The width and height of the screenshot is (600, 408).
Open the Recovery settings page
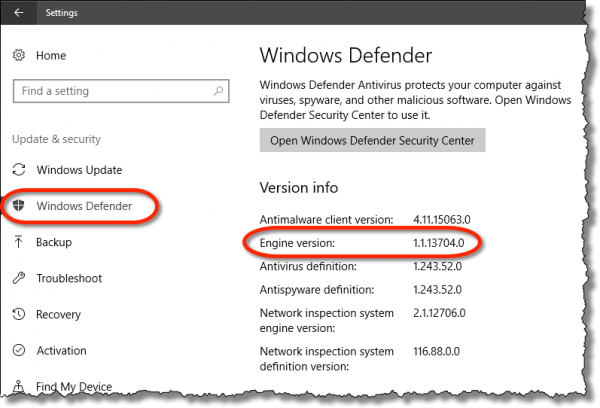click(x=58, y=314)
